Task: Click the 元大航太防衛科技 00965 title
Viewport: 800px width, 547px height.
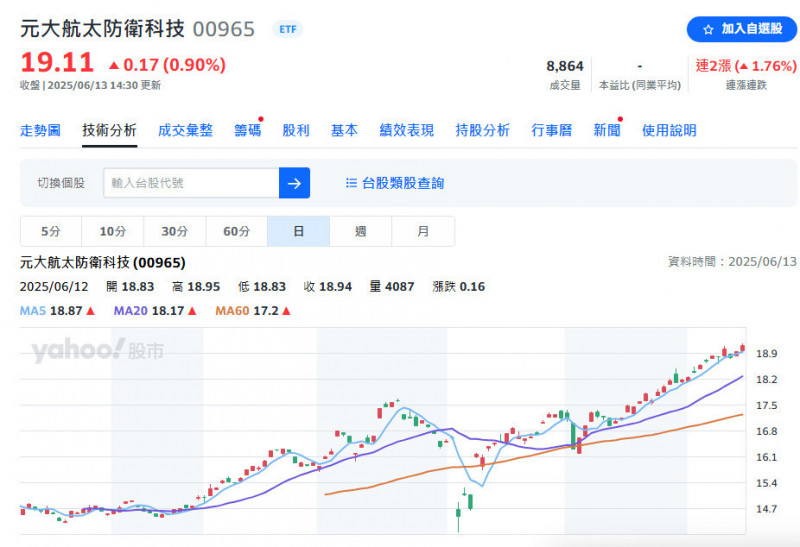Action: pos(137,29)
